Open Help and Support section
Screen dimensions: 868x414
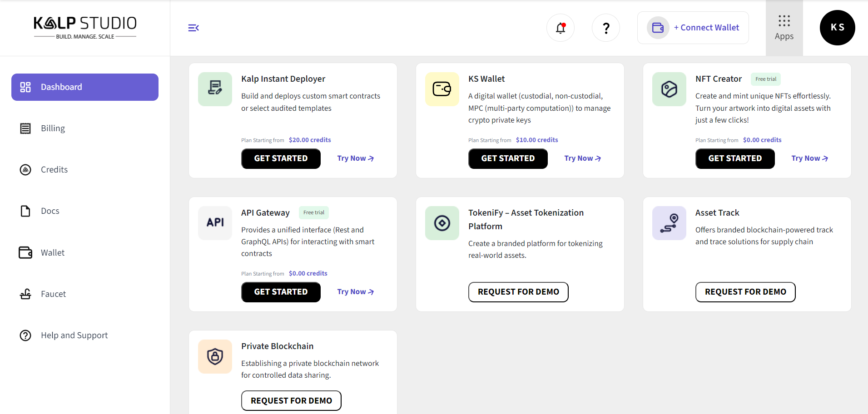74,335
